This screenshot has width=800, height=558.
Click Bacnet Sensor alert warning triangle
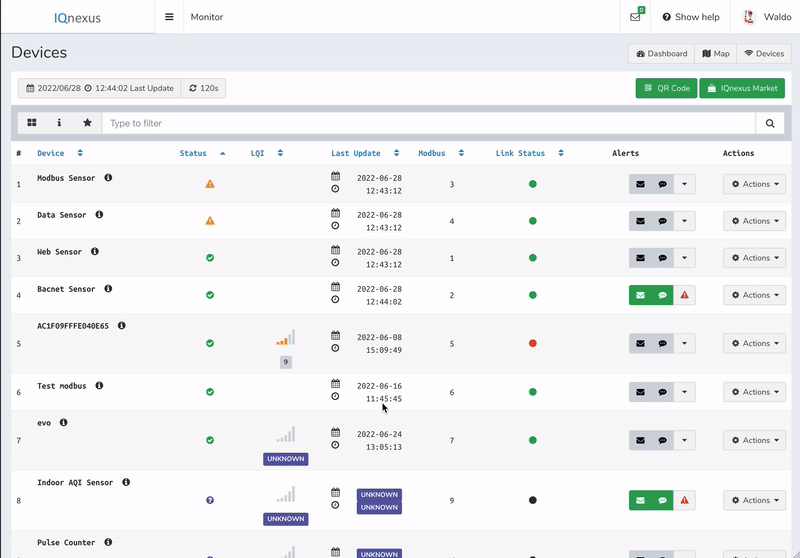(x=685, y=295)
